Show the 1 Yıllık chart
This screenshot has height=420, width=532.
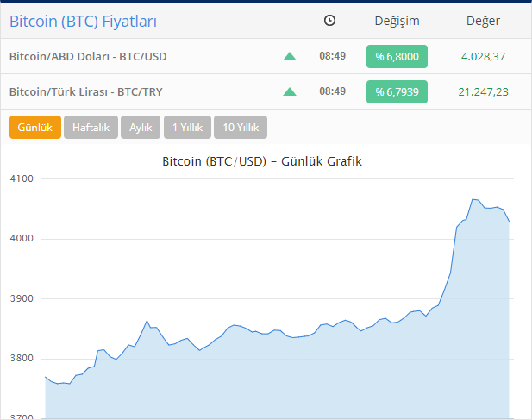[187, 128]
